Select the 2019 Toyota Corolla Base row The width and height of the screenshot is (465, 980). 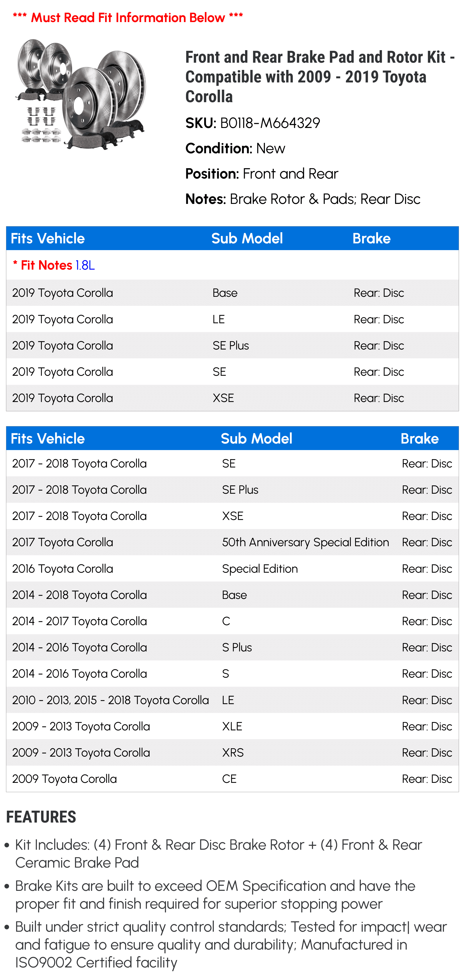coord(232,293)
